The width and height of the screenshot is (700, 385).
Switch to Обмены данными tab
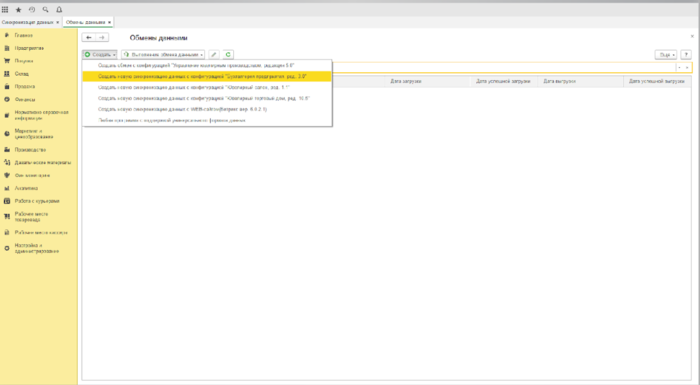85,22
